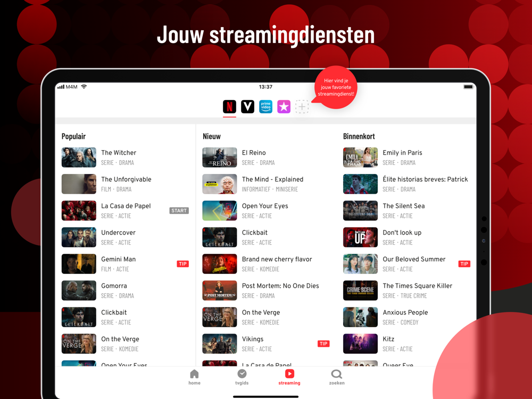
Task: Add a streaming service with the plus icon
Action: [302, 106]
